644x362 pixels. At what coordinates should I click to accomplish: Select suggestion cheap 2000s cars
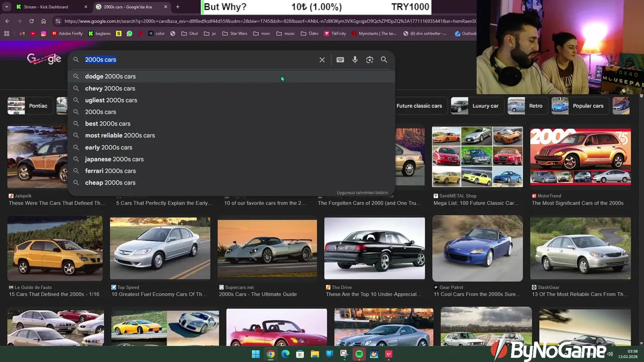point(231,183)
